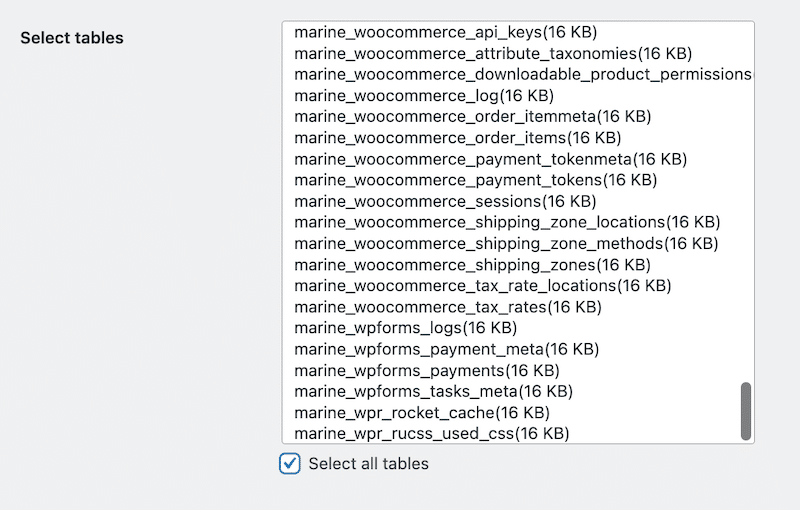800x510 pixels.
Task: Click the Select all tables label
Action: 368,464
